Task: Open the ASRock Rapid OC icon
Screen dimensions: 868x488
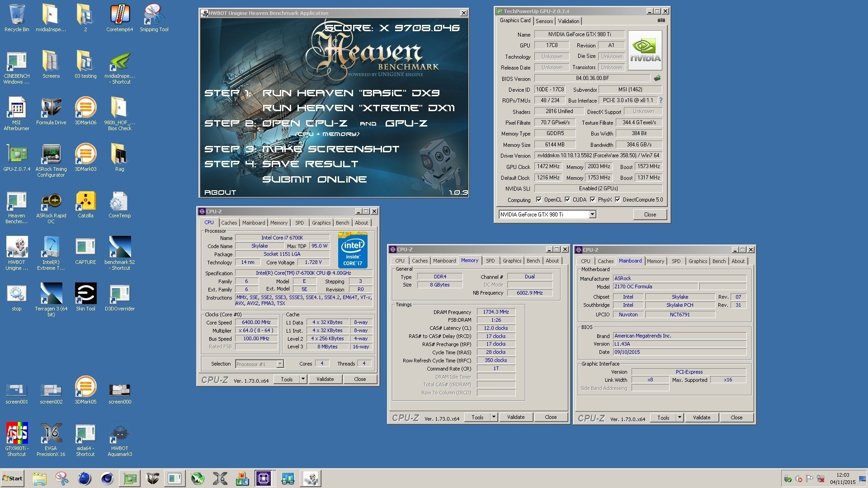Action: pos(51,207)
